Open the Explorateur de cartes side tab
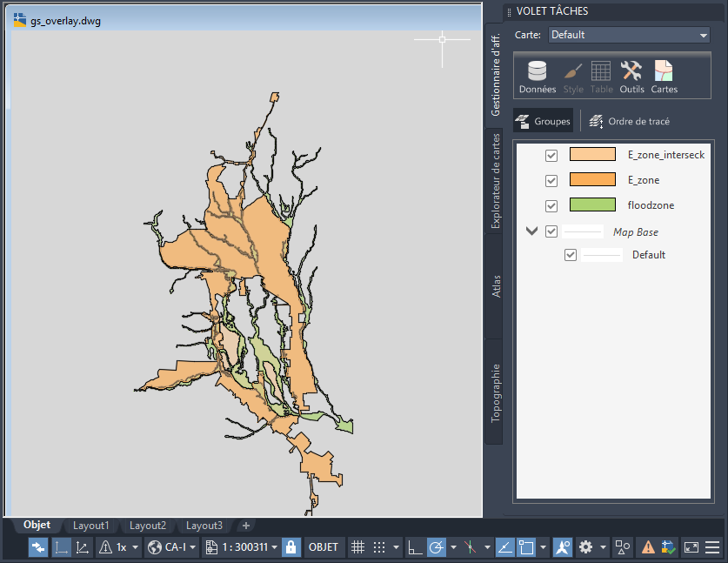Image resolution: width=728 pixels, height=563 pixels. click(495, 180)
